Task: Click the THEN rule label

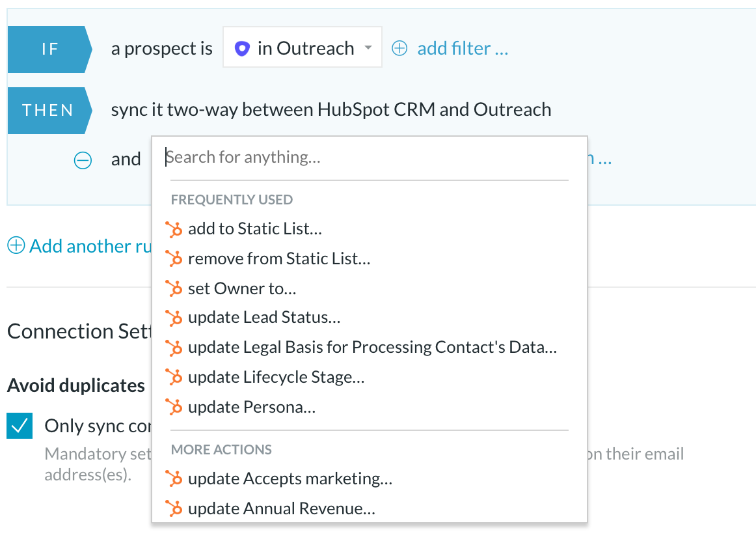Action: [x=49, y=110]
